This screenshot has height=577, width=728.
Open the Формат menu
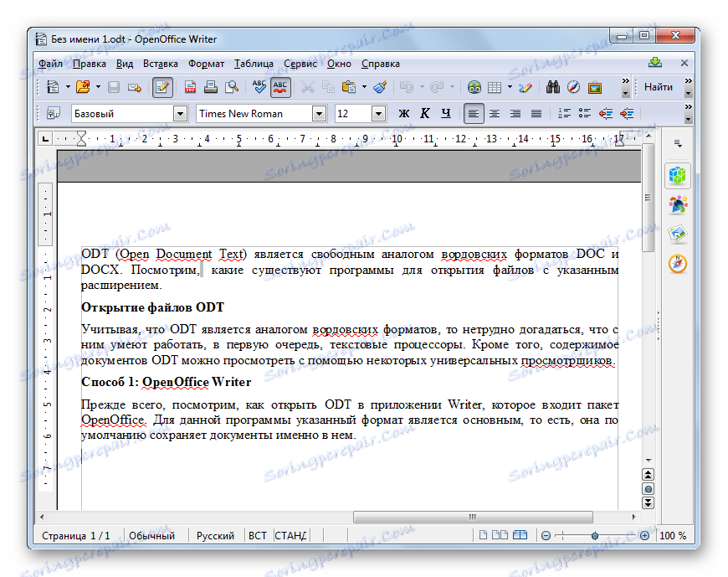206,64
